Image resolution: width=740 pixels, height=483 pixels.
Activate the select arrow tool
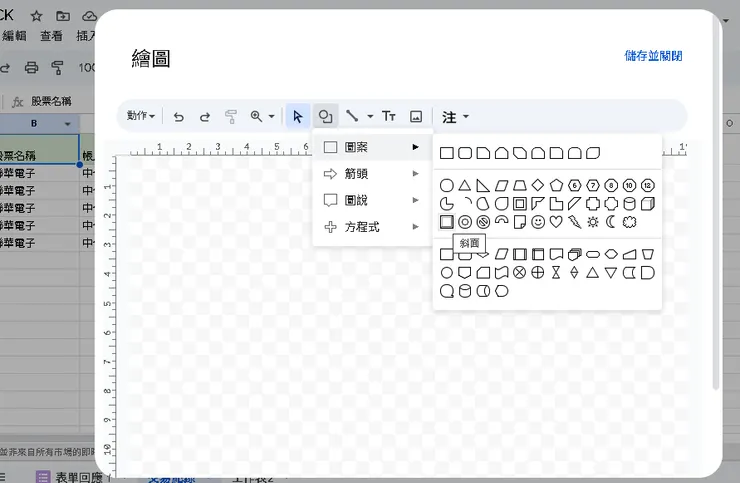pos(298,116)
